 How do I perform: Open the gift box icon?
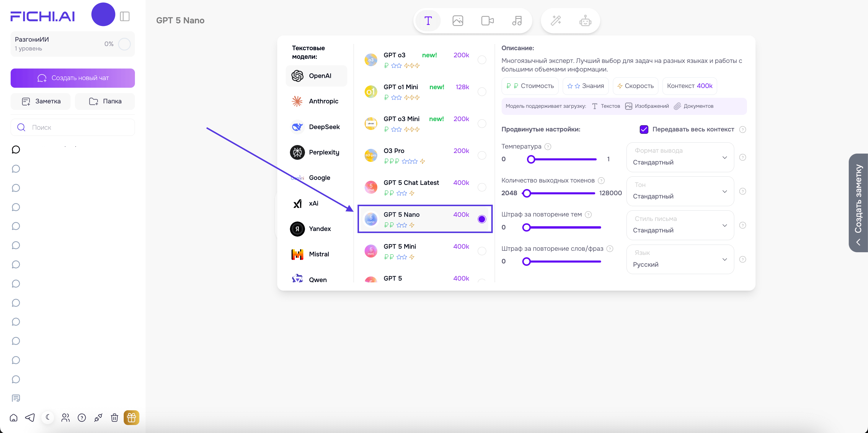pos(131,417)
